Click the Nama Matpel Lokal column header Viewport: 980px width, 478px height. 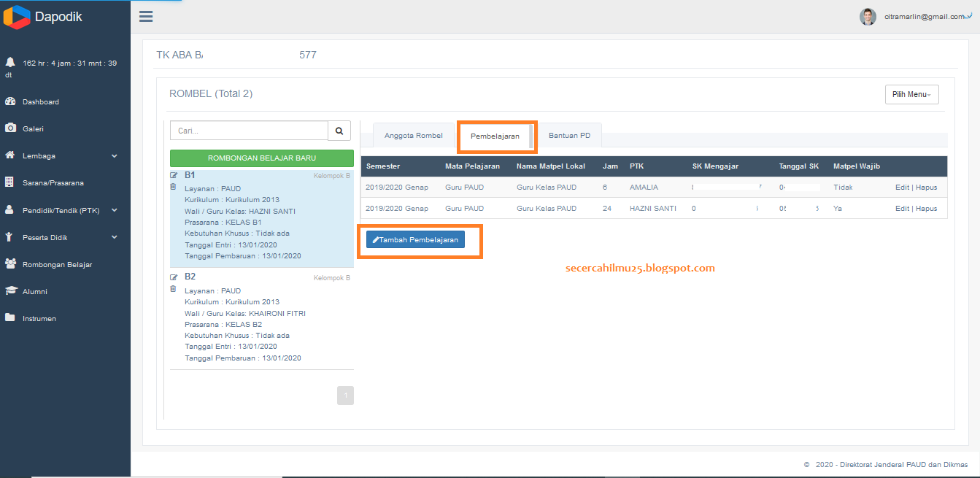pyautogui.click(x=551, y=166)
